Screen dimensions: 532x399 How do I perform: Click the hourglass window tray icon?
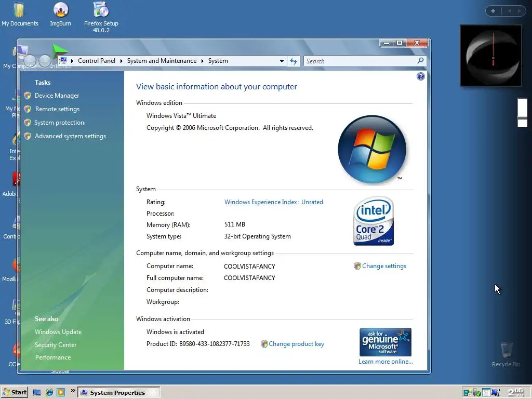coord(486,393)
